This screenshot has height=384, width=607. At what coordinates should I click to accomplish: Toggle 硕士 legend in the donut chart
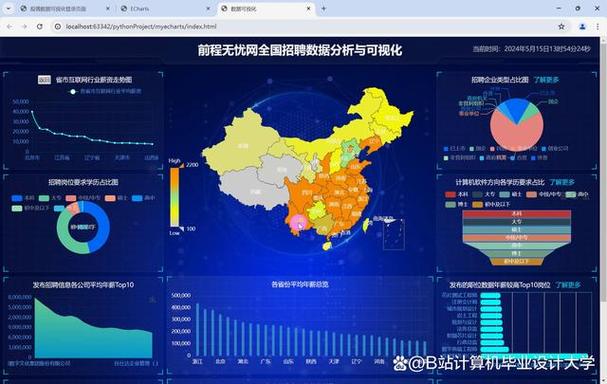[116, 198]
